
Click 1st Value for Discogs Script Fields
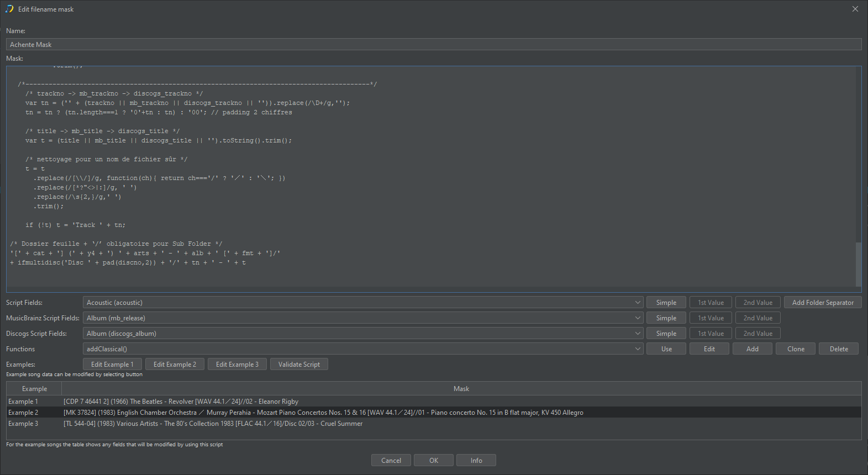click(711, 334)
